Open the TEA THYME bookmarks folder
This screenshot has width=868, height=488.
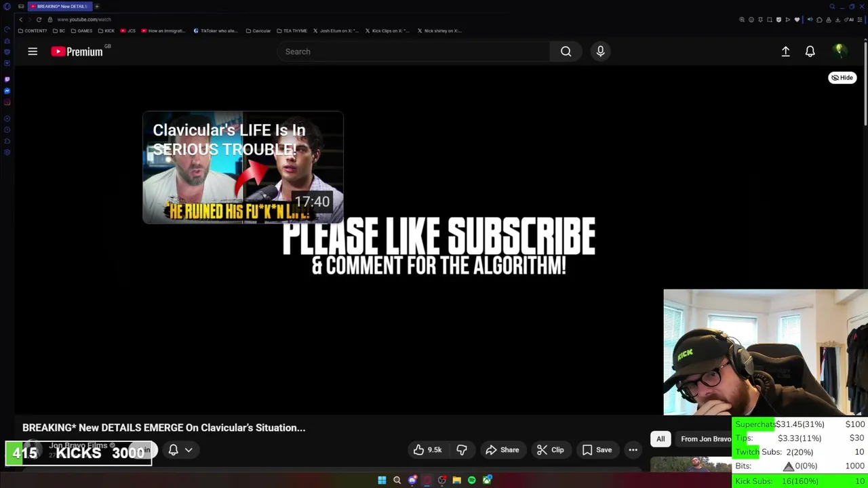tap(292, 30)
